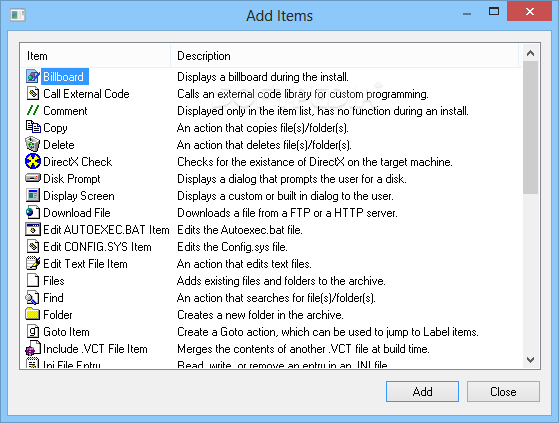Image resolution: width=559 pixels, height=423 pixels.
Task: Select the Billboard item icon
Action: point(33,77)
